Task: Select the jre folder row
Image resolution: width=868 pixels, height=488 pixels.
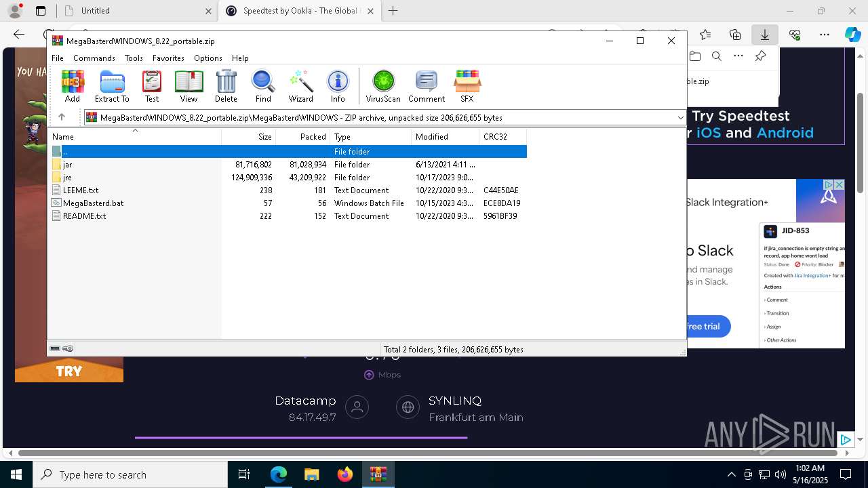Action: pos(288,178)
